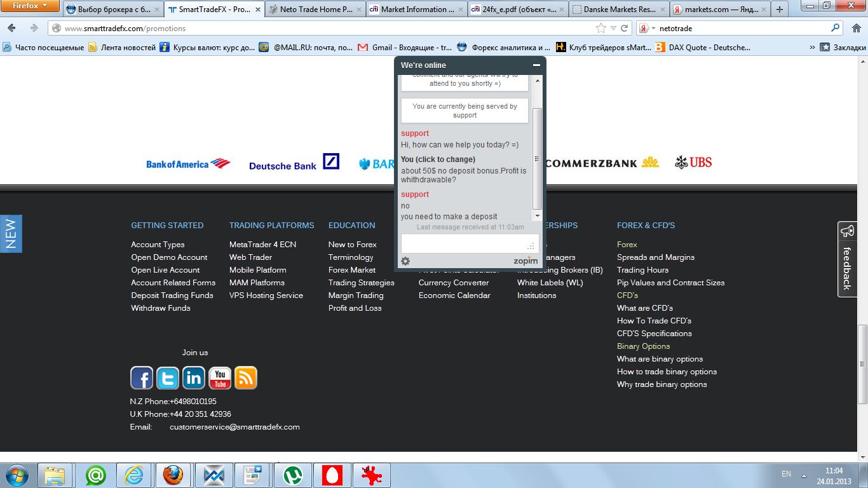Image resolution: width=868 pixels, height=488 pixels.
Task: Open the YouTube social icon
Action: tap(220, 378)
